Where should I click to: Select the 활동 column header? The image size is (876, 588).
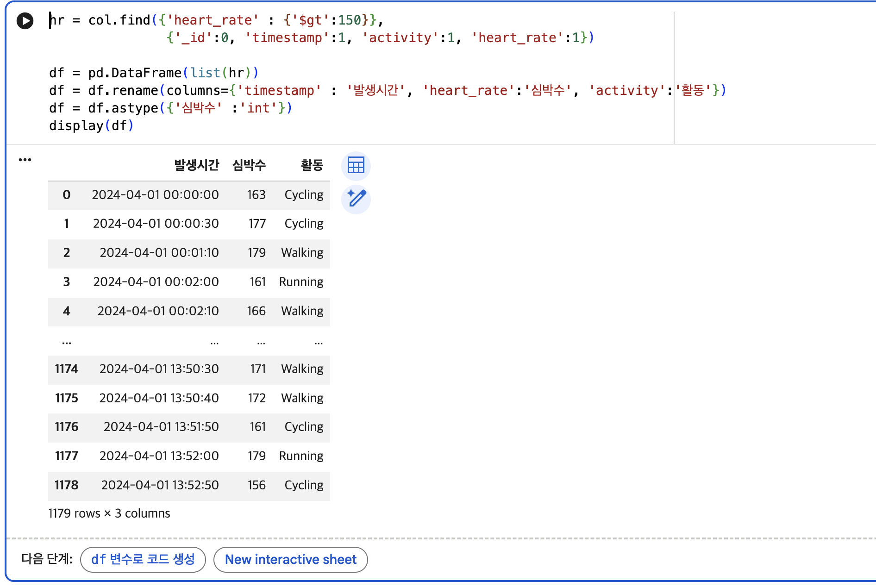(x=312, y=165)
